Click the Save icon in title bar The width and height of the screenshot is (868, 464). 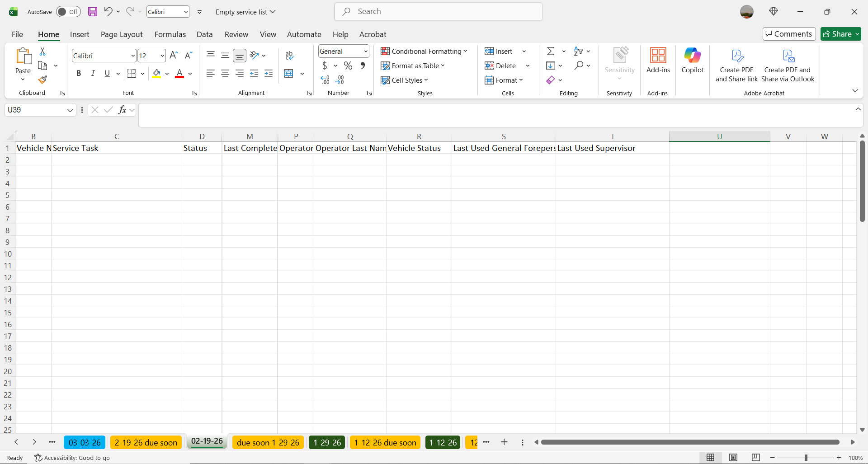pyautogui.click(x=93, y=12)
